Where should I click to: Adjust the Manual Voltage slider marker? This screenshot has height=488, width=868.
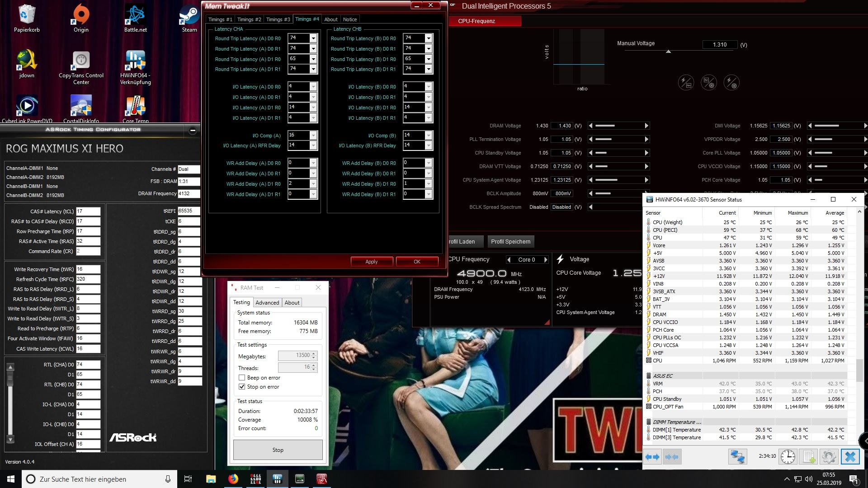[x=668, y=52]
